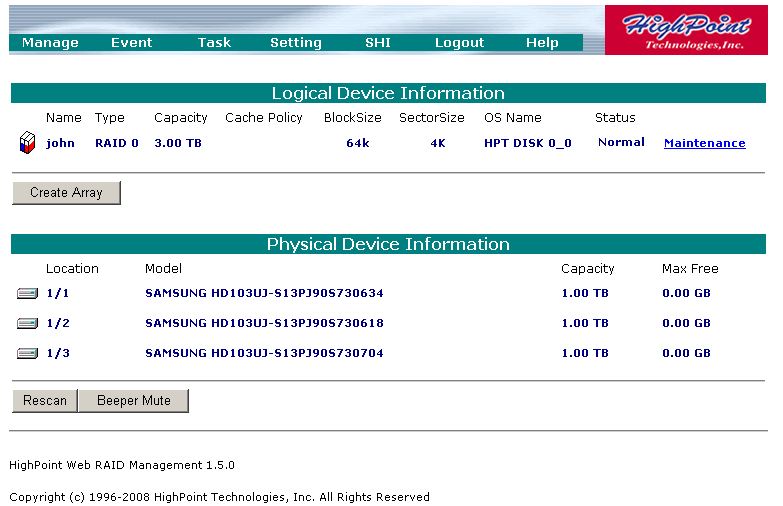Screen dimensions: 783x506
Task: Click the 0.00 GB max free of disk 1/2
Action: (x=686, y=323)
